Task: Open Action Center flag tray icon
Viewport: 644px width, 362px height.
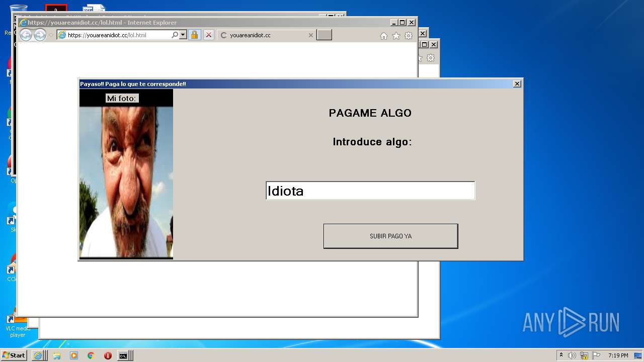Action: [x=596, y=355]
